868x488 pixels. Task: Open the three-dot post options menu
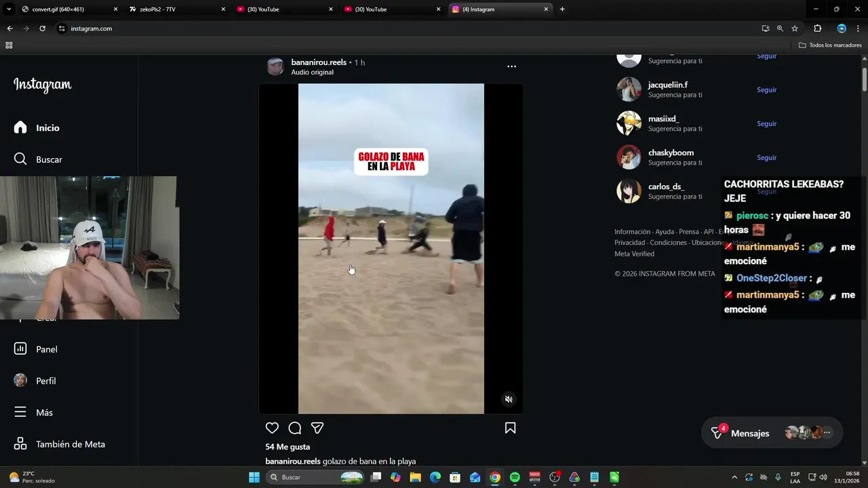point(511,66)
